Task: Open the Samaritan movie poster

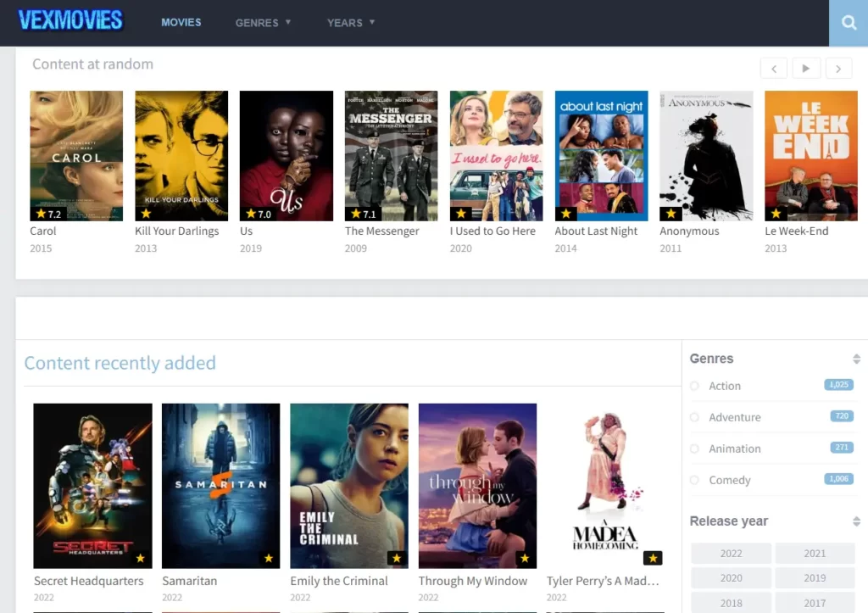Action: tap(221, 486)
